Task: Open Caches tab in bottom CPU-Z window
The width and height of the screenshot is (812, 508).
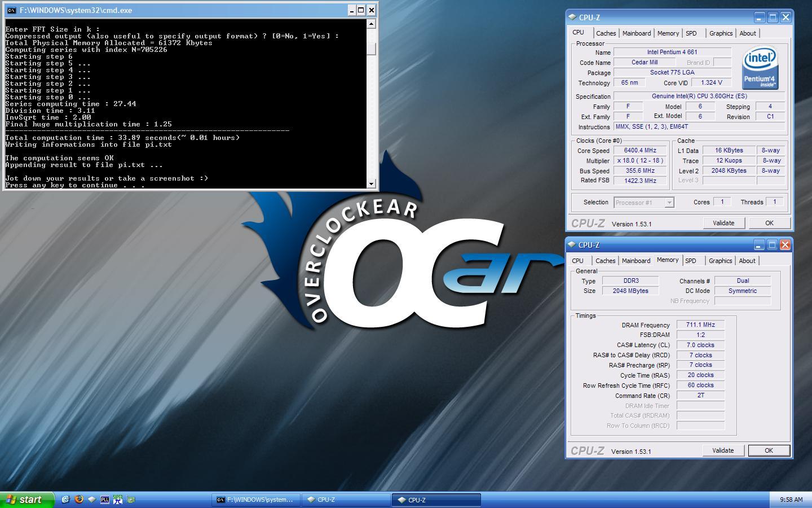Action: pyautogui.click(x=606, y=261)
